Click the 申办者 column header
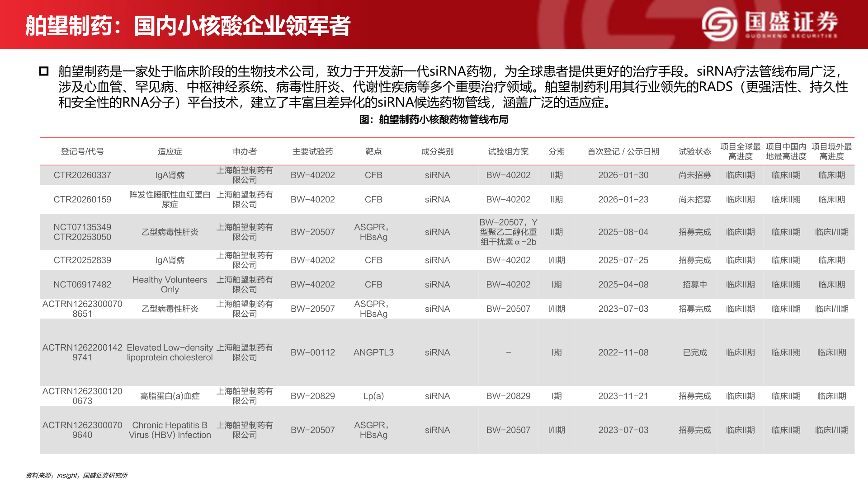 click(x=245, y=151)
